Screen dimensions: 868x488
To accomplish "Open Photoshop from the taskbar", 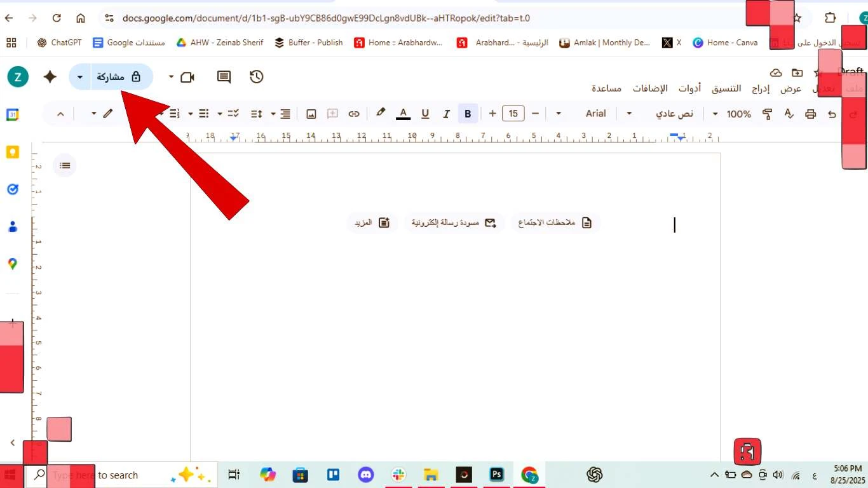I will (x=497, y=475).
